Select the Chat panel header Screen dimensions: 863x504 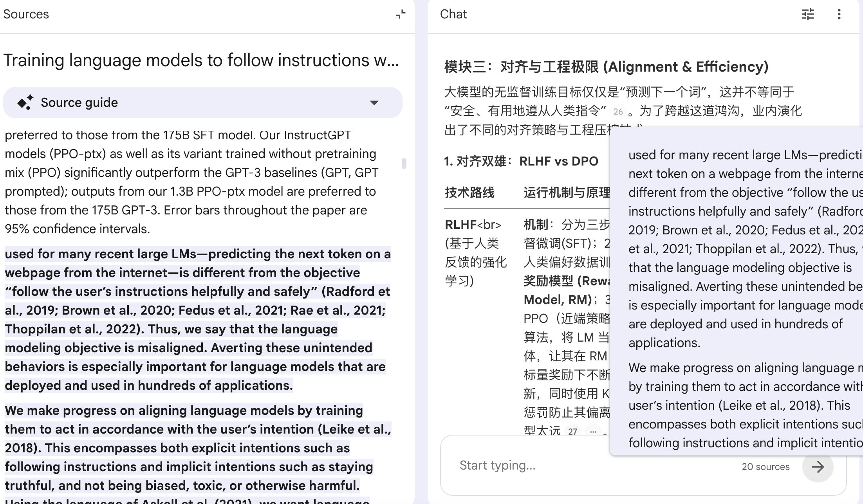tap(453, 14)
